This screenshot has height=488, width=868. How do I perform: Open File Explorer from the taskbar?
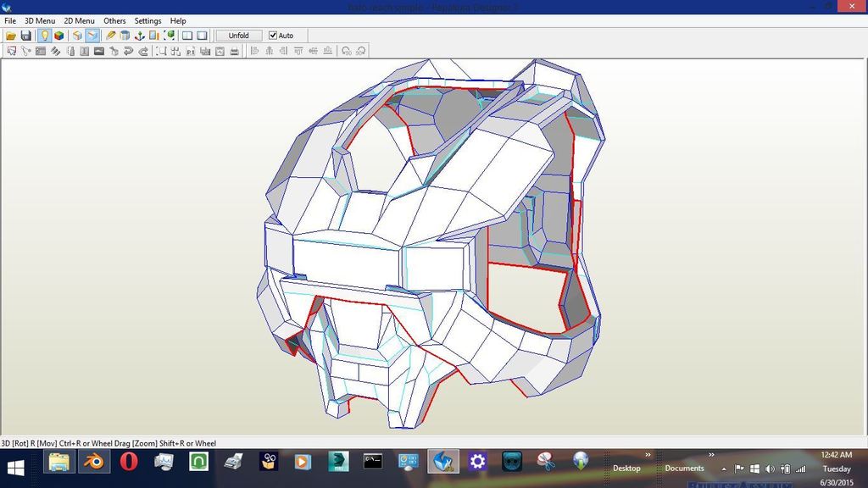click(58, 462)
